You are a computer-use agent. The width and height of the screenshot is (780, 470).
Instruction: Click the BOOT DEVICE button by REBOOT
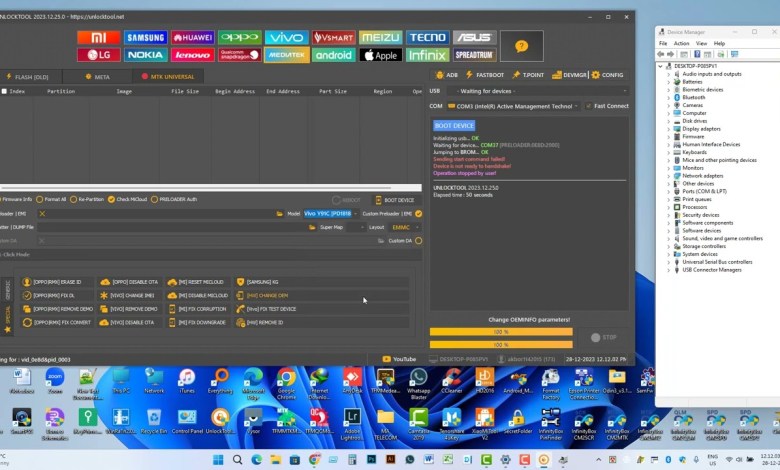point(395,200)
